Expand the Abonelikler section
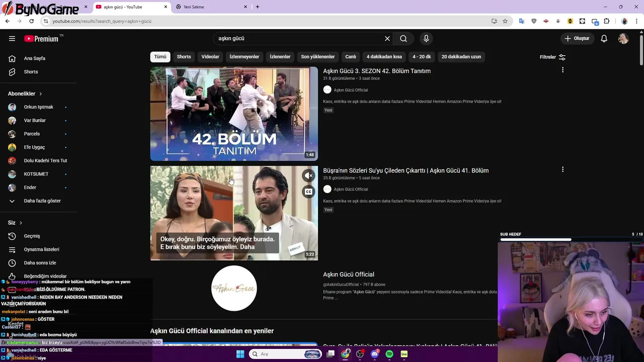 (x=25, y=94)
